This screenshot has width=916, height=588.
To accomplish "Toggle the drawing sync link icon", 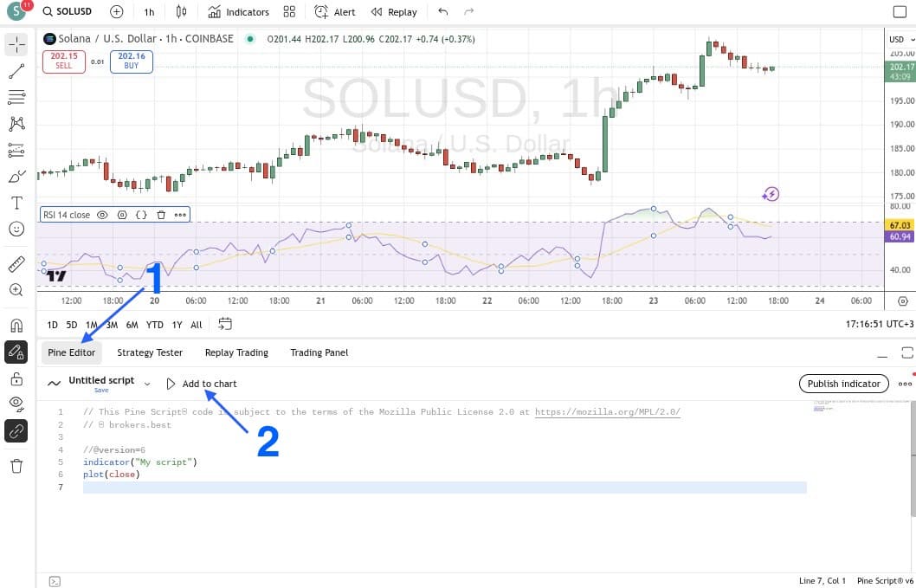I will point(16,430).
